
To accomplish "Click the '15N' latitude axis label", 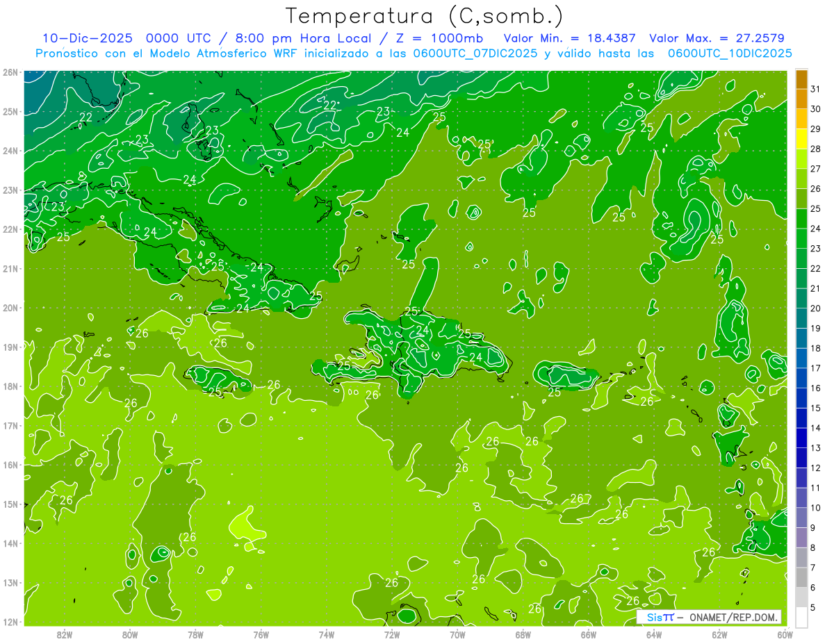I will pos(10,504).
